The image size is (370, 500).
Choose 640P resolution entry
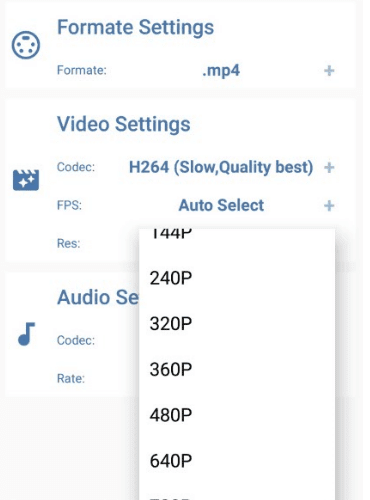pos(237,461)
